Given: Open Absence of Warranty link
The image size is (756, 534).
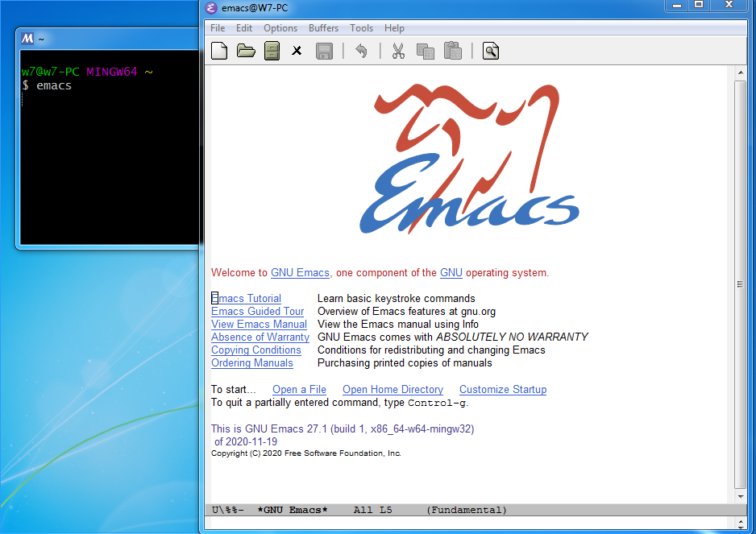Looking at the screenshot, I should [260, 337].
